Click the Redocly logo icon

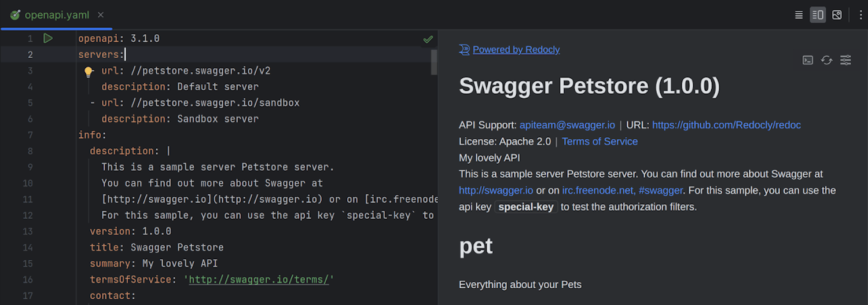464,50
